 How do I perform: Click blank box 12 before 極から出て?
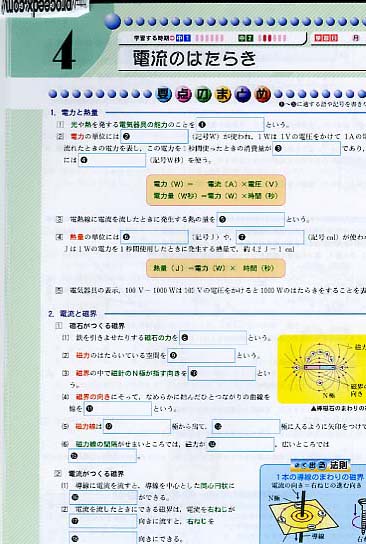click(137, 426)
